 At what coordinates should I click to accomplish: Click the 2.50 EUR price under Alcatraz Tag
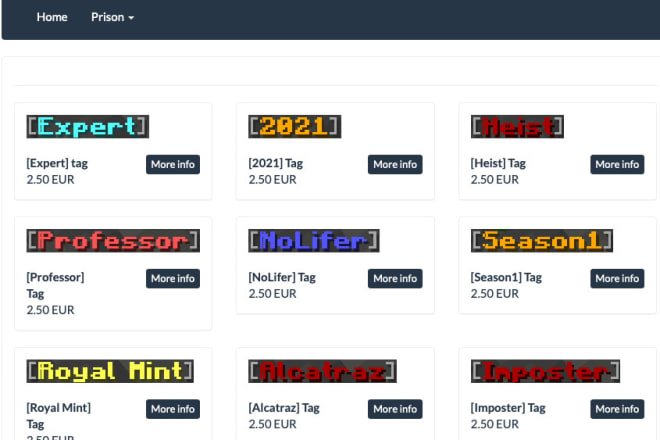click(x=273, y=424)
